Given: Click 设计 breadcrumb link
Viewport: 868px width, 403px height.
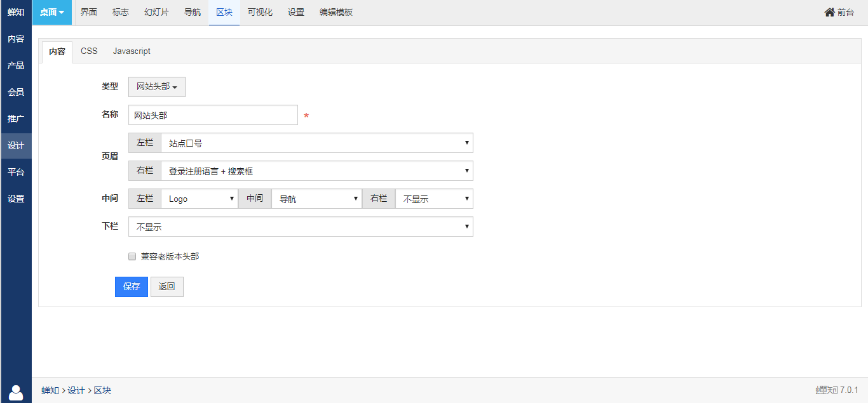Looking at the screenshot, I should (76, 390).
